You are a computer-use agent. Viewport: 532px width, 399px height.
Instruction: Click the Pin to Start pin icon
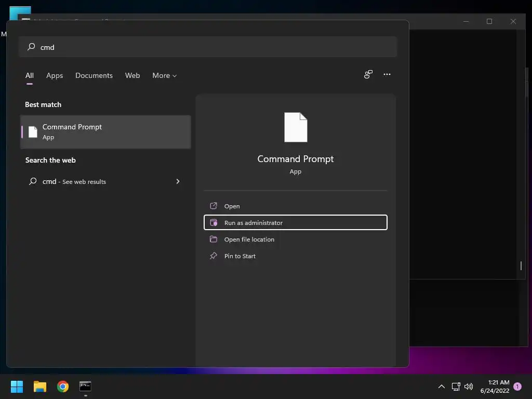(x=214, y=256)
